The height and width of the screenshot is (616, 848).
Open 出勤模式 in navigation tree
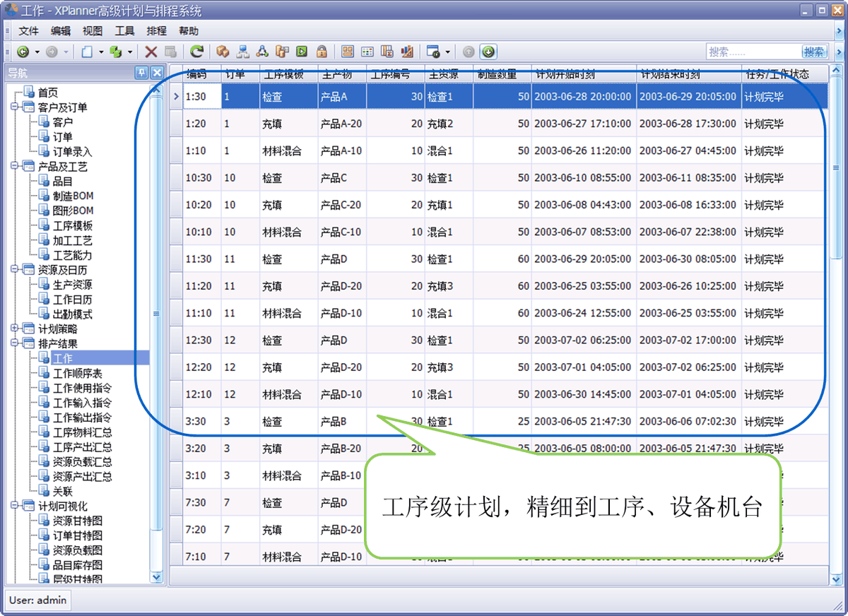pyautogui.click(x=73, y=314)
